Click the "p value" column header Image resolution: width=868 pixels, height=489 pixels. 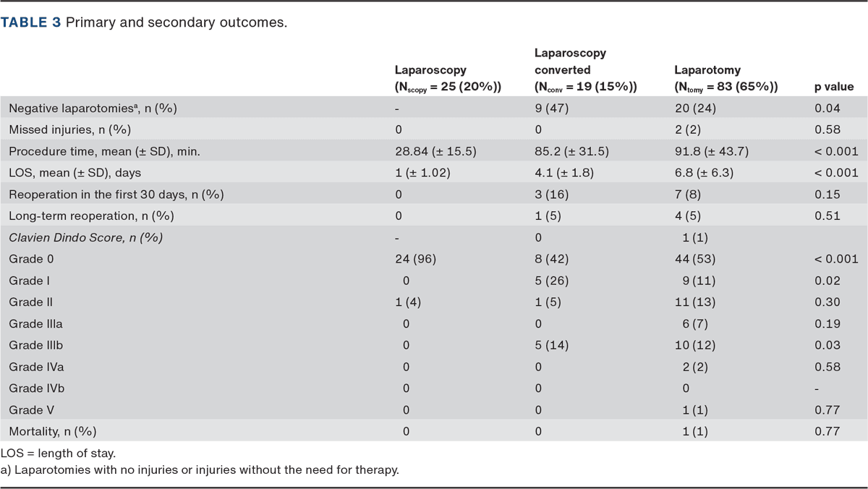[x=834, y=87]
